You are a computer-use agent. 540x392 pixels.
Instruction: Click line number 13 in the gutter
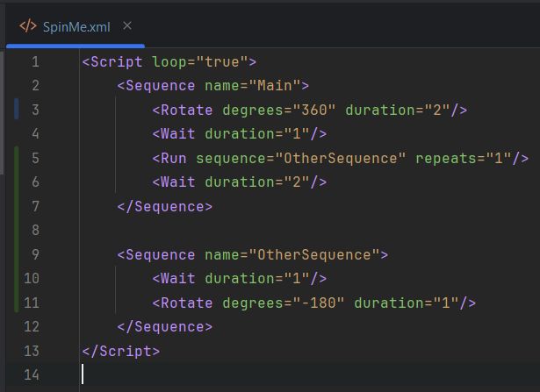tap(32, 351)
